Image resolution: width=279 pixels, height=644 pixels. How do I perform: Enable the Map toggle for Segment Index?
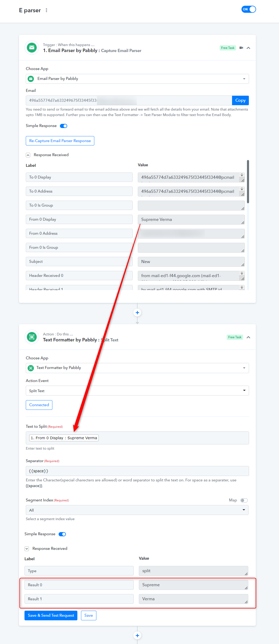click(x=244, y=500)
